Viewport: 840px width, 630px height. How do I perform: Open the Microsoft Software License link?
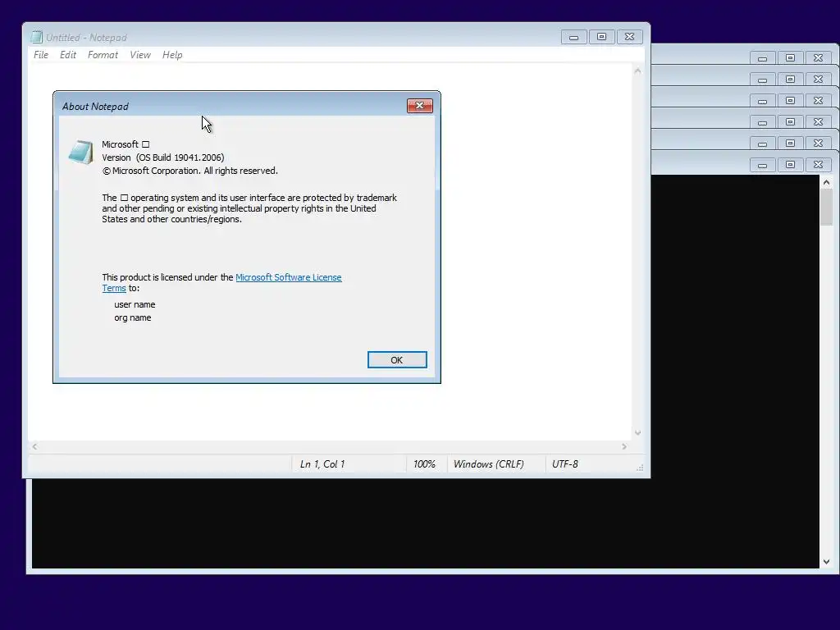click(288, 277)
